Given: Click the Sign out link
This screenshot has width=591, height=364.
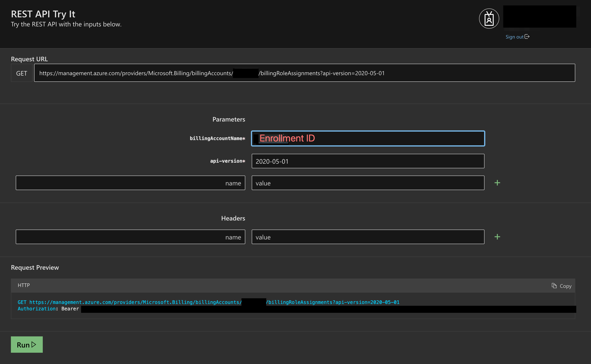Looking at the screenshot, I should [x=514, y=37].
